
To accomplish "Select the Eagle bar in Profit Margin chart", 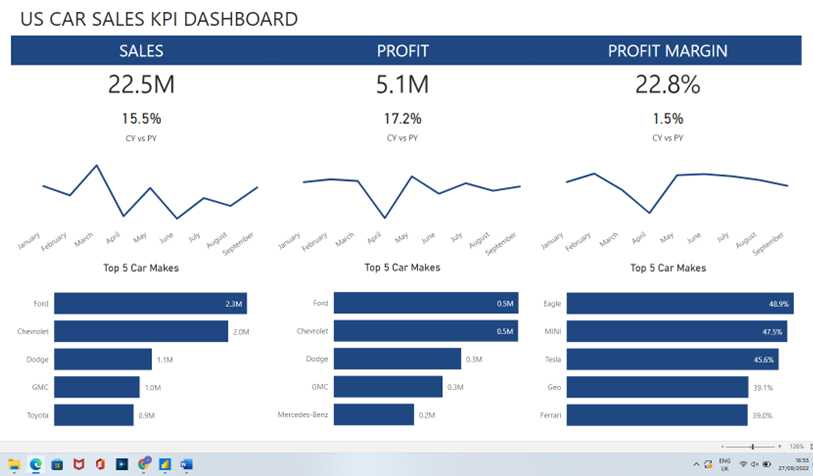I will point(680,303).
